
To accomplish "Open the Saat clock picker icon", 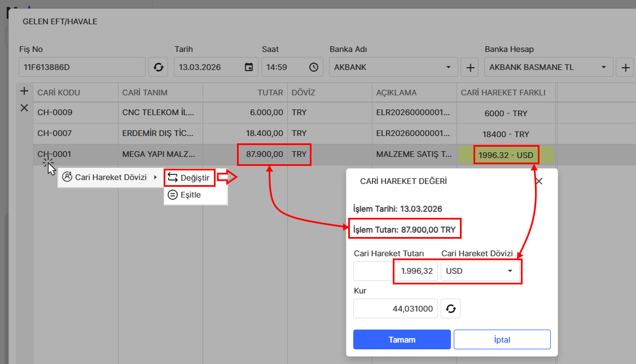I will tap(313, 67).
